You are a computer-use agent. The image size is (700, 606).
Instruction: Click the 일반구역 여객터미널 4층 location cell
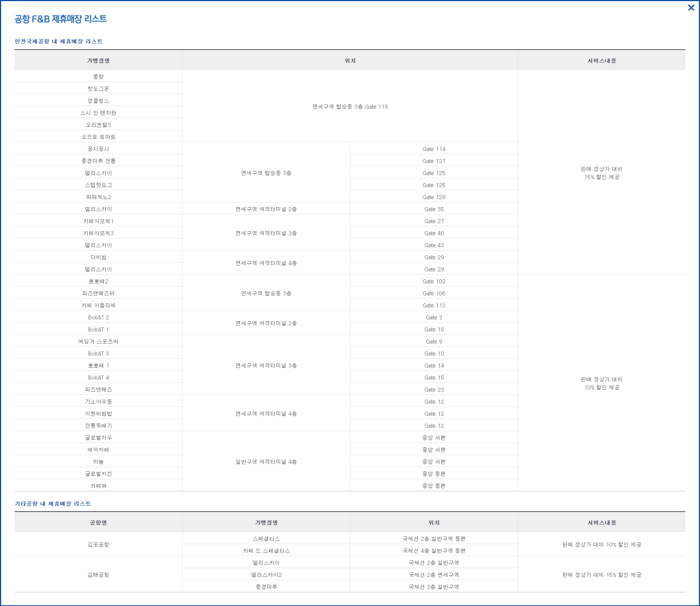pos(266,462)
